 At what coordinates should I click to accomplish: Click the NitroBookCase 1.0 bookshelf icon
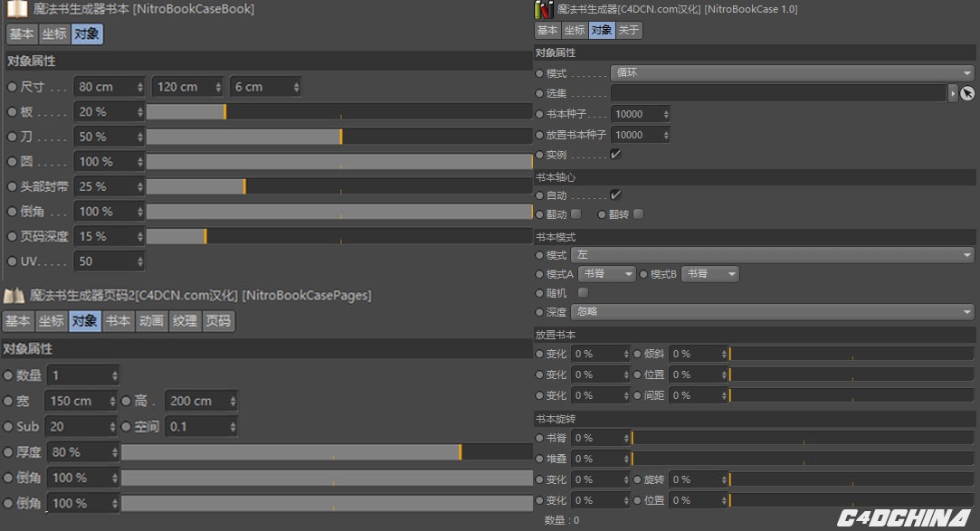(544, 9)
